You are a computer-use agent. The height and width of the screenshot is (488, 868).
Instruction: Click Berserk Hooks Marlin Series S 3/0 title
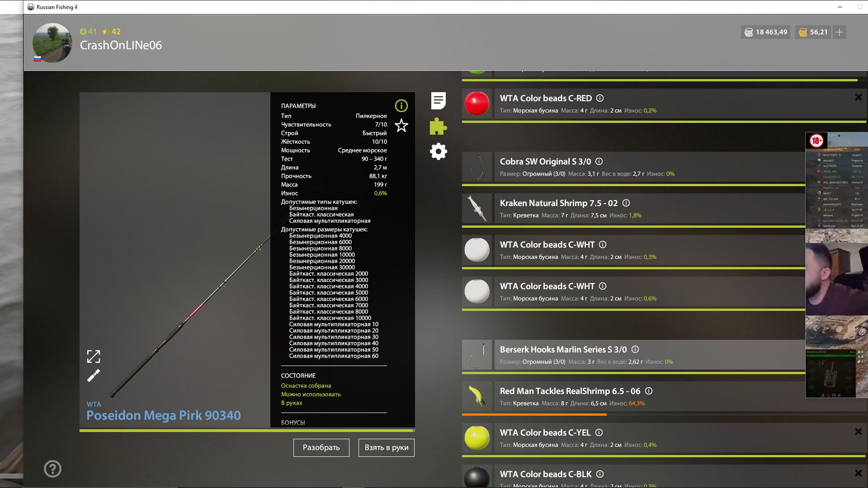(563, 349)
